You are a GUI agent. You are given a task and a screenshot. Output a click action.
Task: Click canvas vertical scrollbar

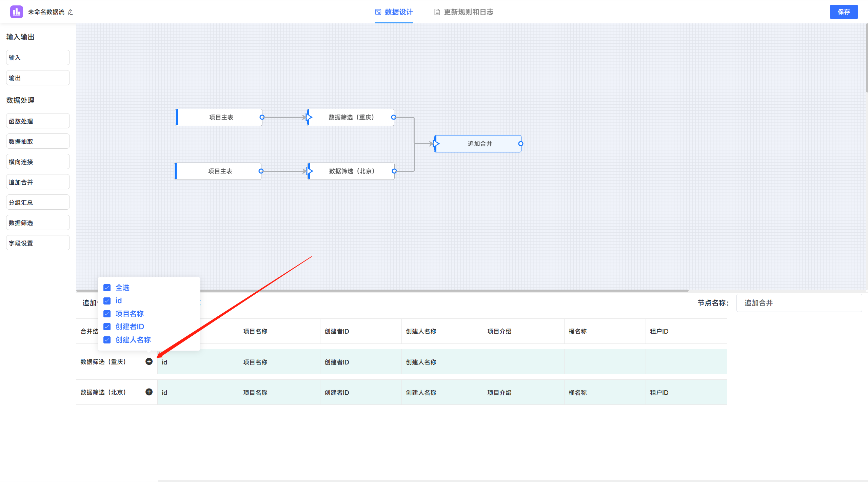pyautogui.click(x=867, y=58)
